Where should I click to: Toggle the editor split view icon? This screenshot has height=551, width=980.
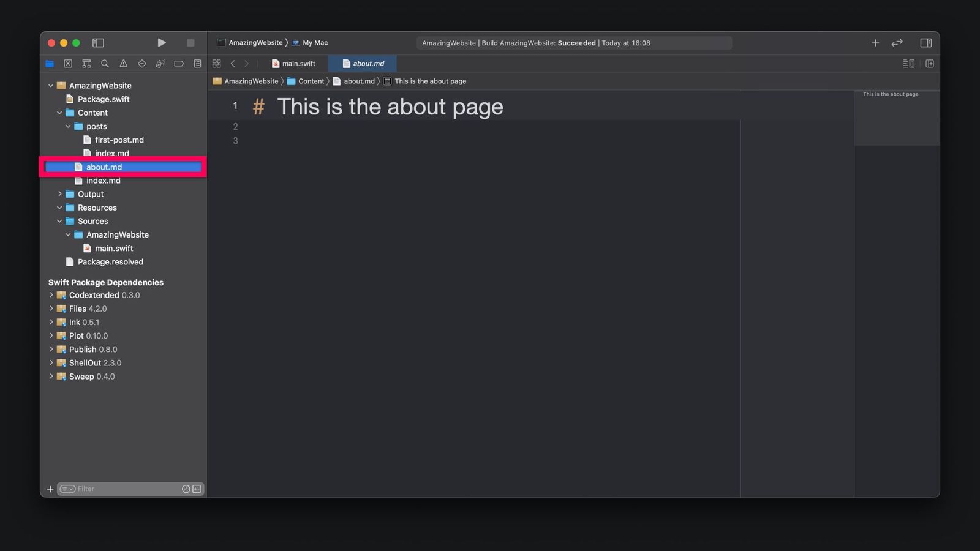click(x=930, y=63)
